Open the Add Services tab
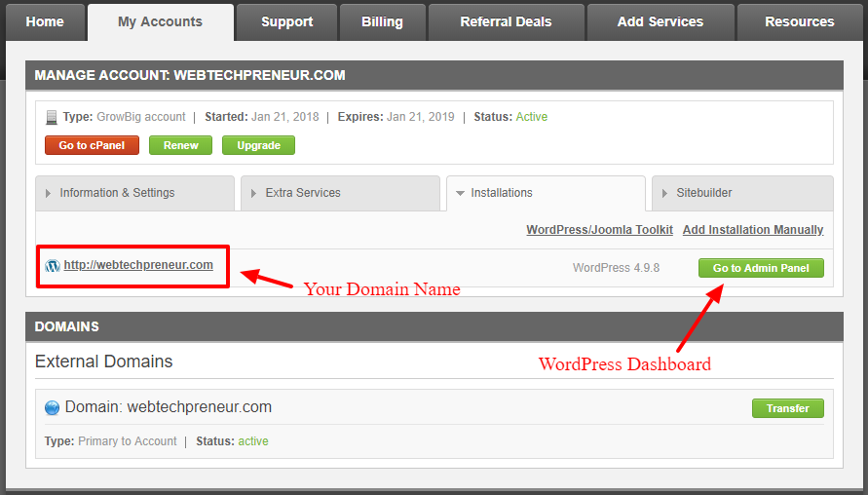Viewport: 868px width, 495px height. click(x=660, y=22)
